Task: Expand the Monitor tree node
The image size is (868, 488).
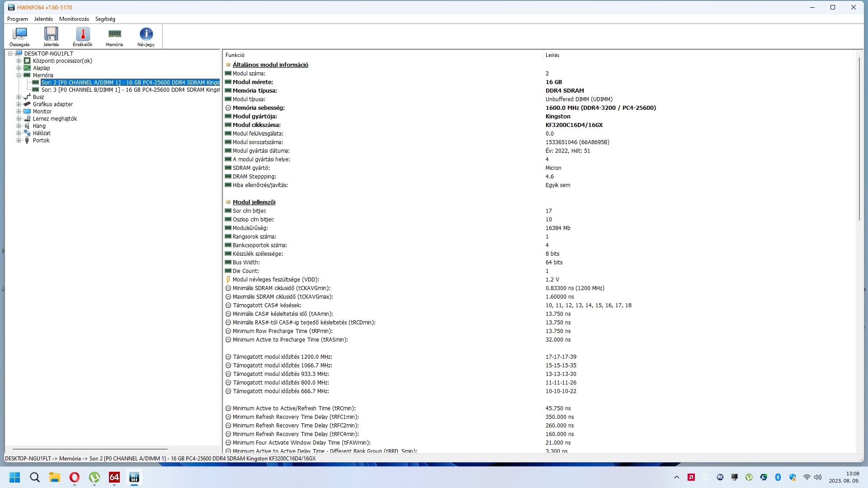Action: [19, 111]
